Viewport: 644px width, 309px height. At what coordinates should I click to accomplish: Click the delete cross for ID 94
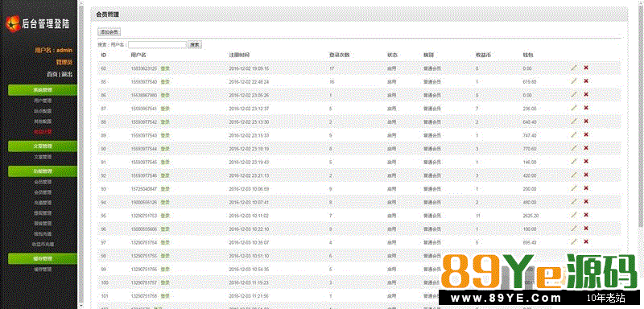click(x=586, y=201)
